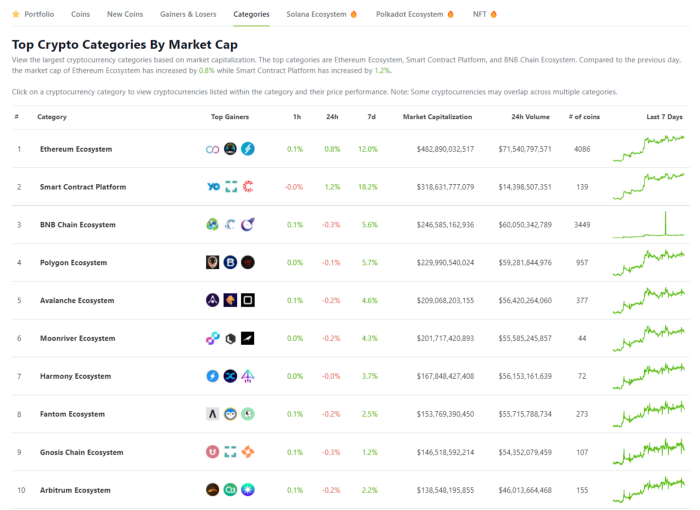Sort by 7d column header

click(371, 117)
